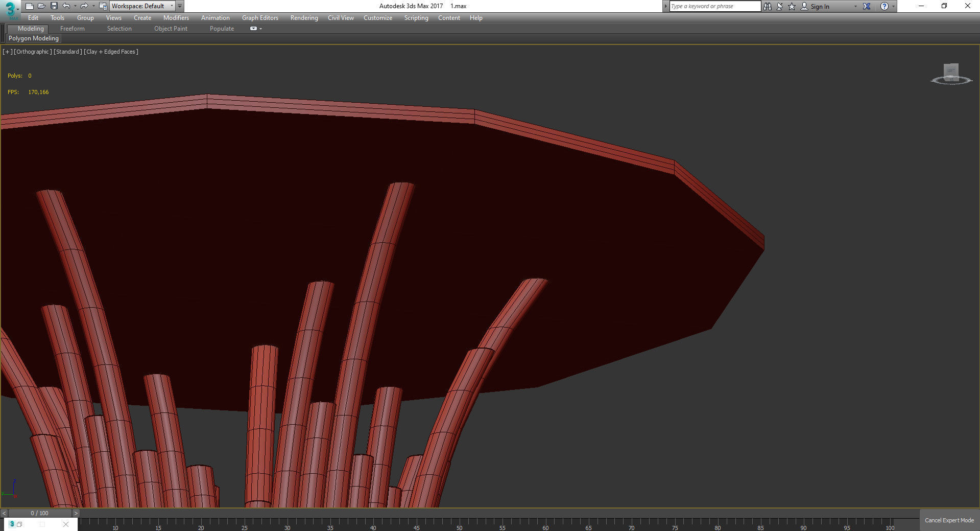Redo the action with Redo arrow

tap(84, 6)
